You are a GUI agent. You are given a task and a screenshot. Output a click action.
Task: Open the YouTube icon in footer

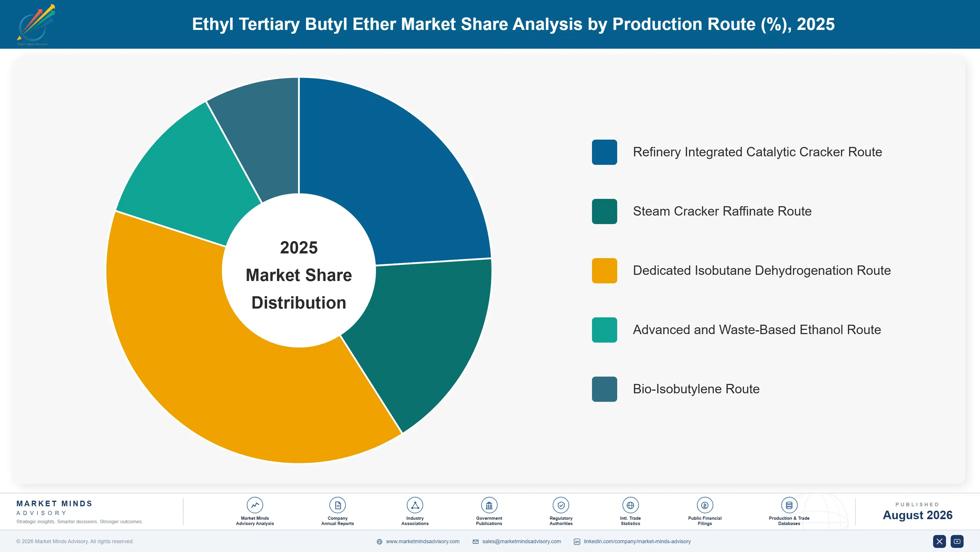957,541
